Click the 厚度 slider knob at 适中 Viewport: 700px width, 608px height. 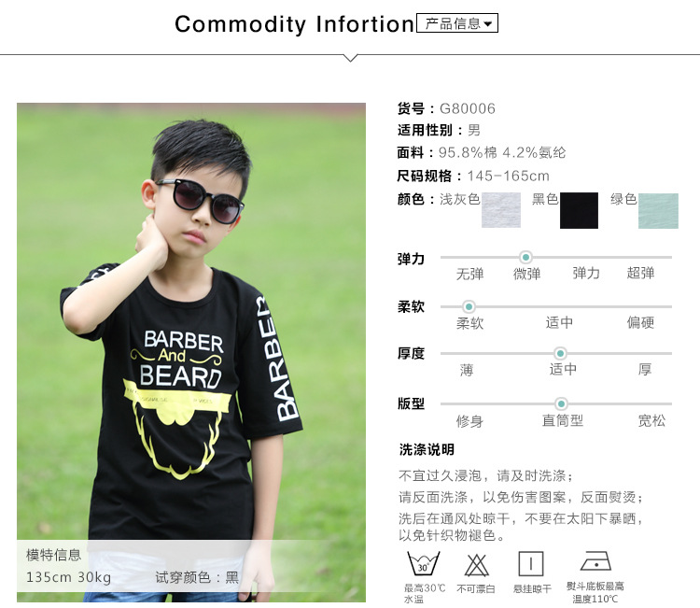[560, 354]
